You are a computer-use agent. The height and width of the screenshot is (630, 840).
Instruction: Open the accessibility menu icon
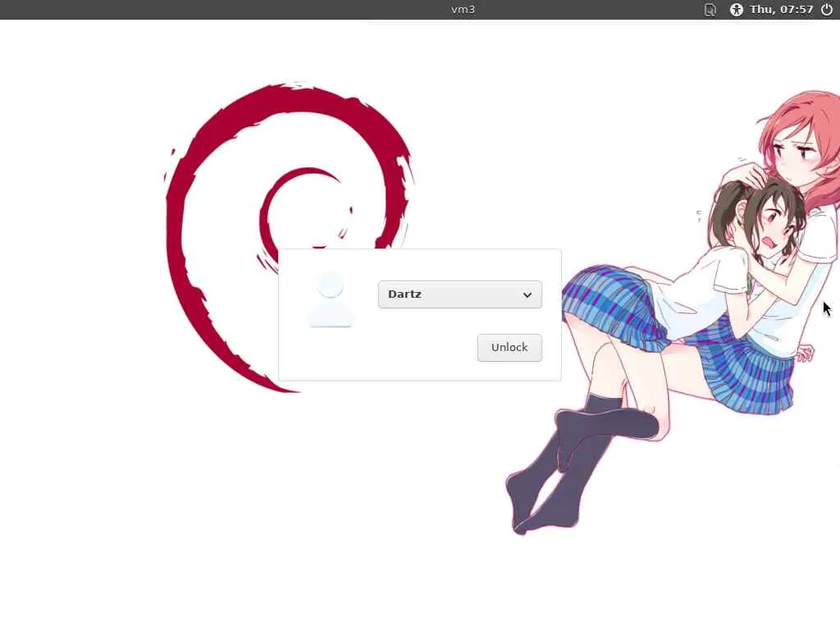pos(737,9)
